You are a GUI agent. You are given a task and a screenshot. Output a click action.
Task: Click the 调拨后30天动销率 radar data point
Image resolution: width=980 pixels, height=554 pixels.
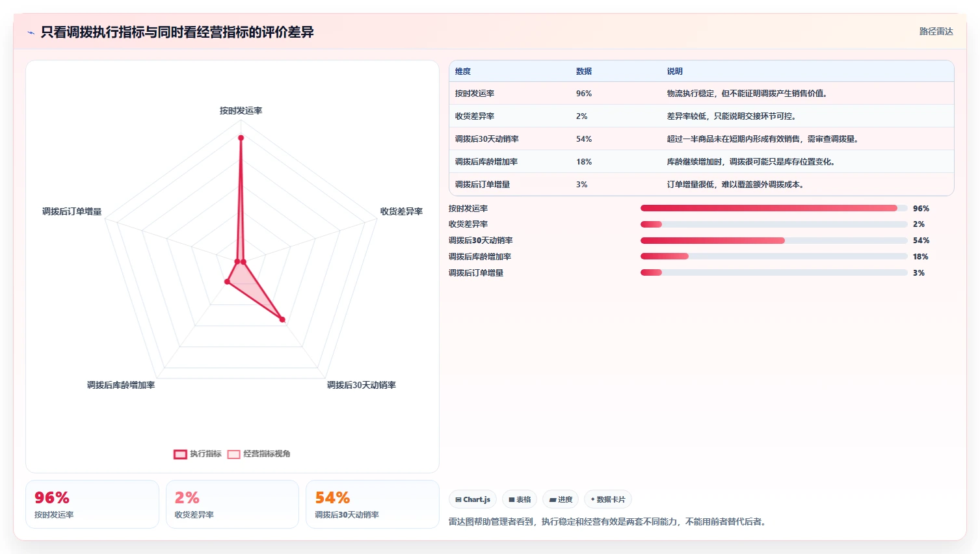click(x=282, y=319)
